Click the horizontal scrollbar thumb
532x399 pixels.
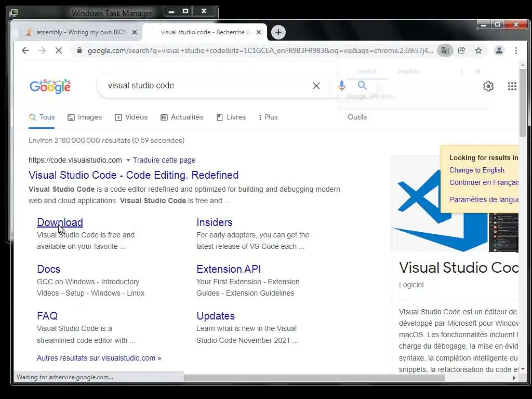pyautogui.click(x=314, y=378)
